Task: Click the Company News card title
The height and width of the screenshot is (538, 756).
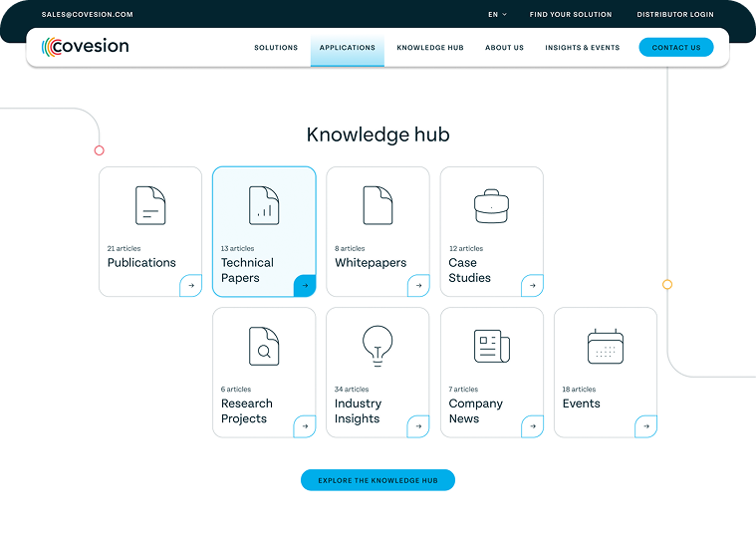Action: point(475,410)
